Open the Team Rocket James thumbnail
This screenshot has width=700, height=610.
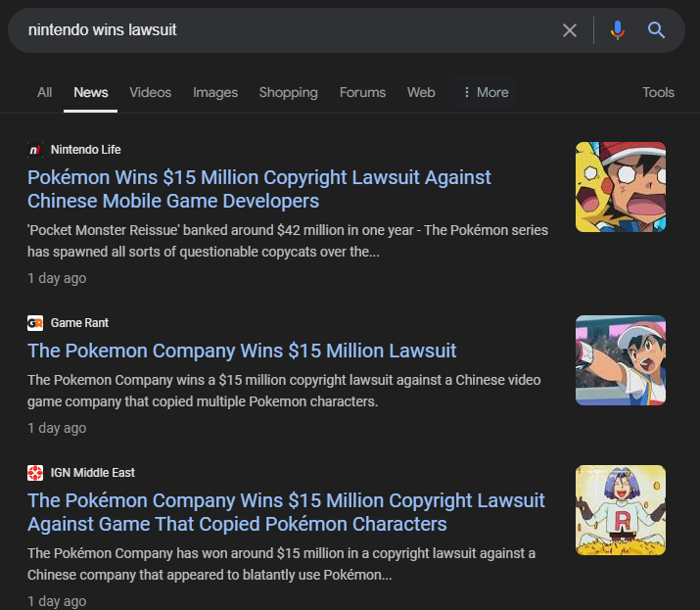(621, 510)
